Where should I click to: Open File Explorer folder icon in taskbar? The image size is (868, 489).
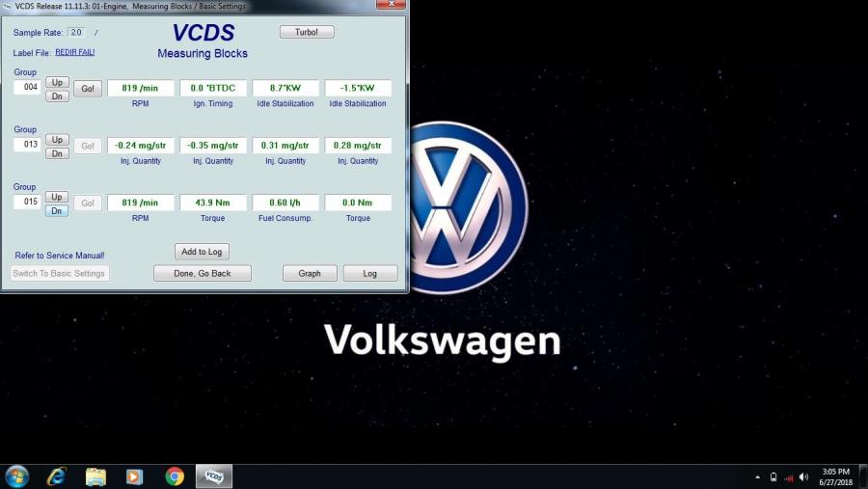point(95,476)
